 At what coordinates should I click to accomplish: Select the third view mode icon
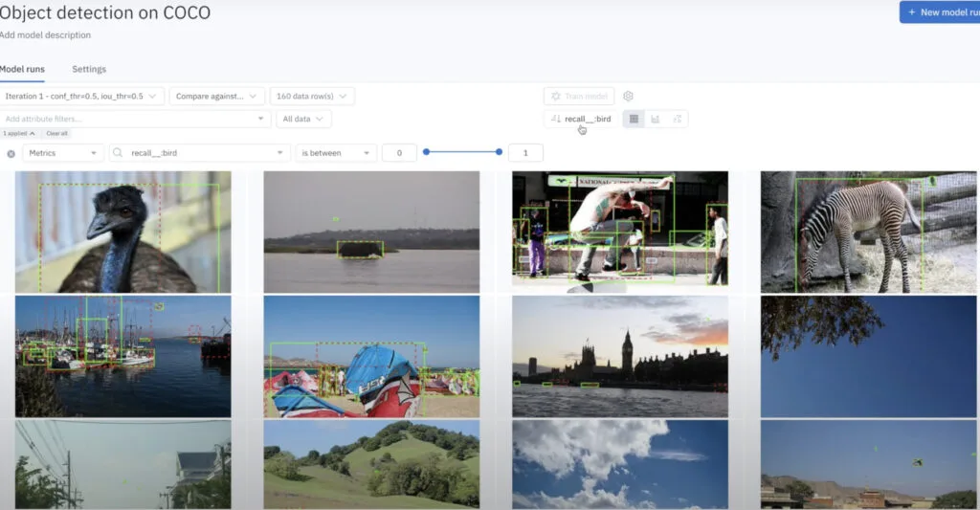[677, 120]
